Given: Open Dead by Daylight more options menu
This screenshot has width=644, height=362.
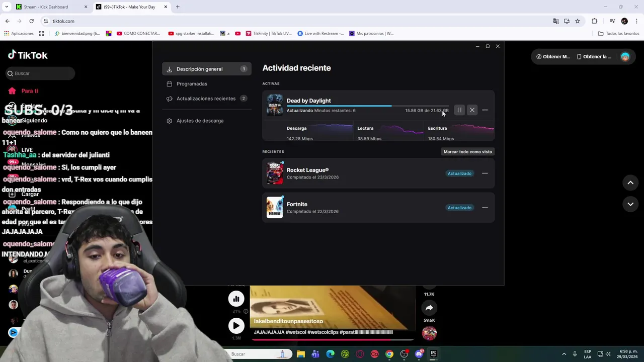Looking at the screenshot, I should tap(485, 110).
